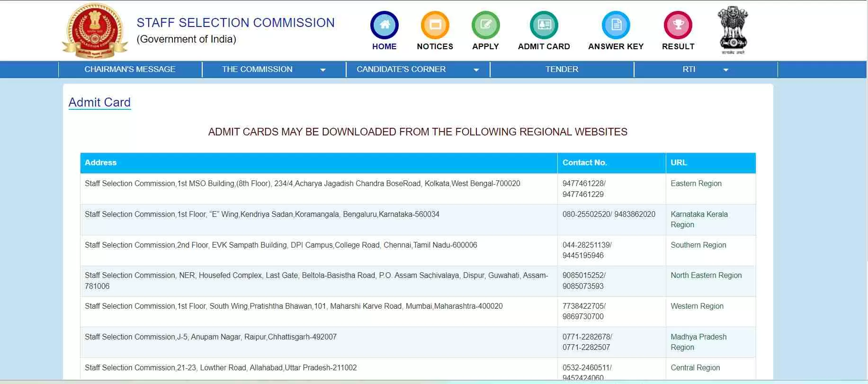Select the Guwahati, Assam address cell
868x384 pixels.
tap(319, 281)
